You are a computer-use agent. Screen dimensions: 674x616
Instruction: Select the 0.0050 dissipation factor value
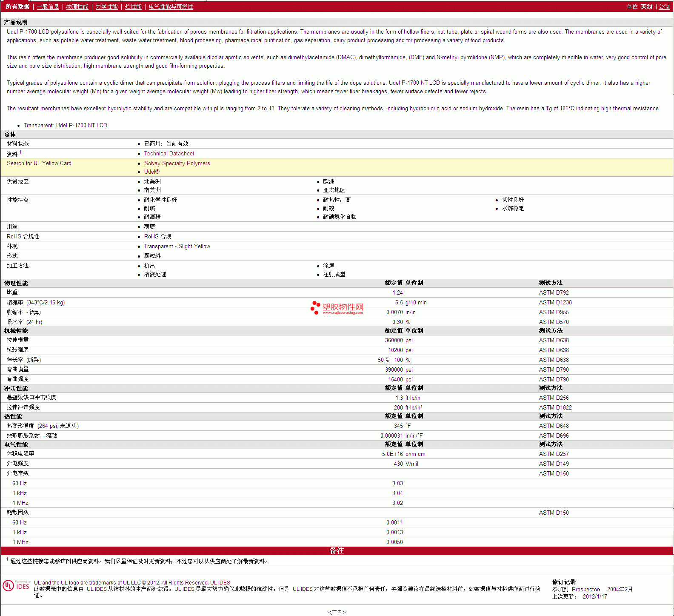click(x=394, y=542)
